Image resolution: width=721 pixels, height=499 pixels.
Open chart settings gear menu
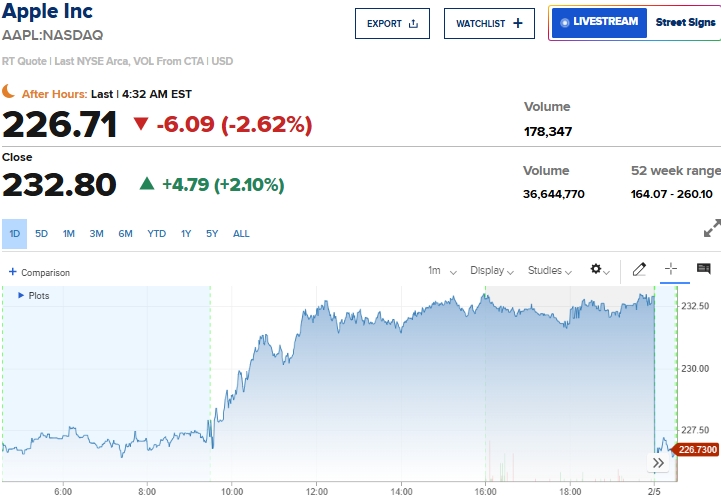pyautogui.click(x=600, y=270)
